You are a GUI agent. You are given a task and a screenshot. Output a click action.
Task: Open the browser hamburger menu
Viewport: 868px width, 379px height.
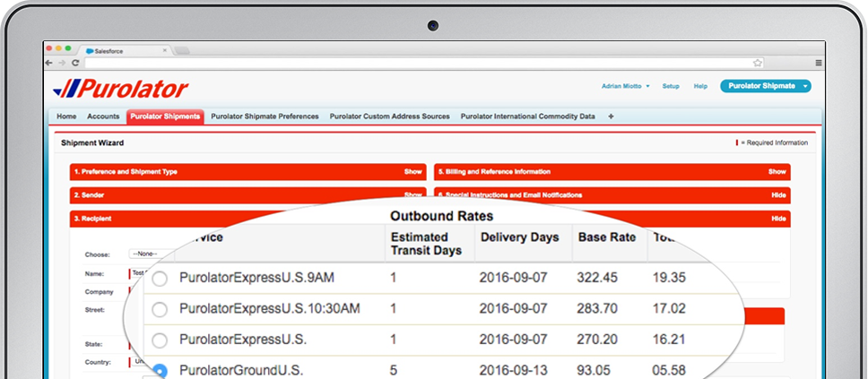pos(818,63)
